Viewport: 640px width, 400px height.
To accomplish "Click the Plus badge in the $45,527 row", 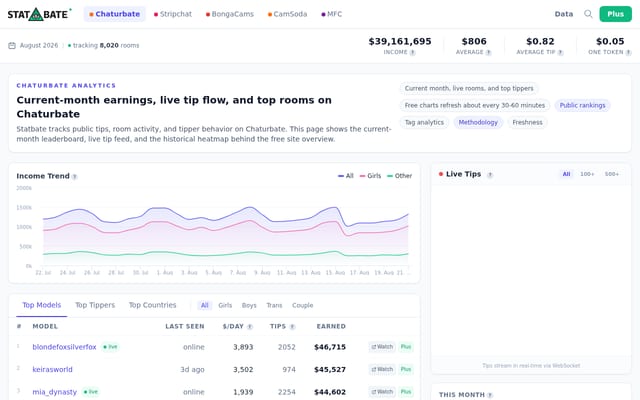I will 406,369.
